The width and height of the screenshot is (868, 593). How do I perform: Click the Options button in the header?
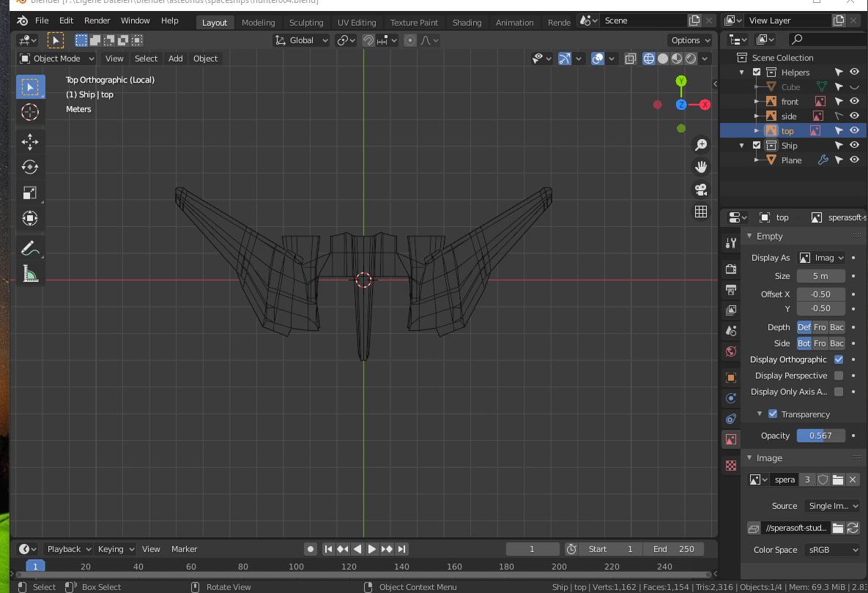[690, 40]
